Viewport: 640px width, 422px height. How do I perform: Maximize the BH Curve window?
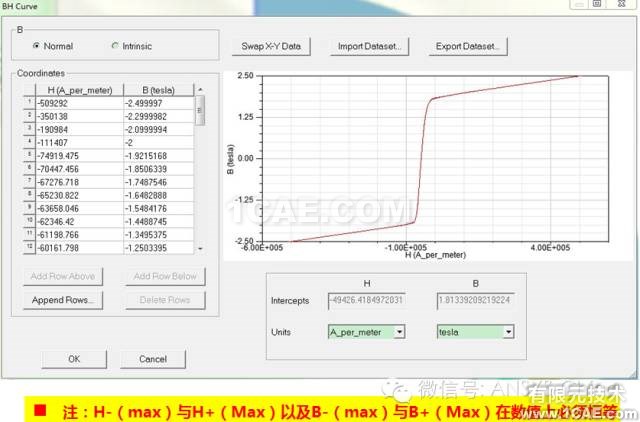(x=597, y=4)
